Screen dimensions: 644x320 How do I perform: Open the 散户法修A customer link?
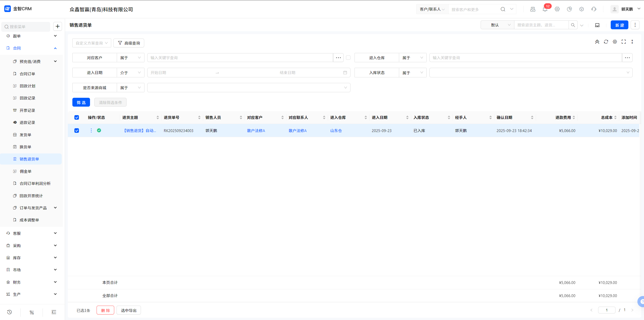pos(256,131)
